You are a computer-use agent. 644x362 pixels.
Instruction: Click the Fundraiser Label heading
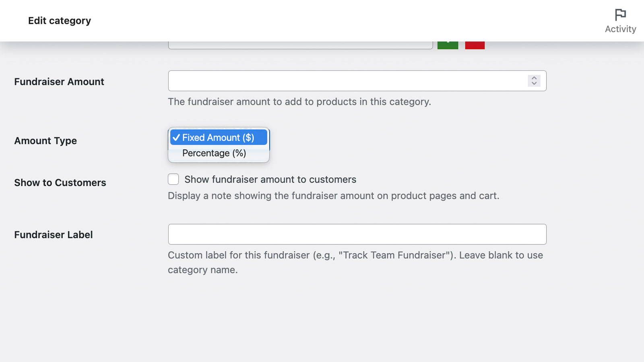pyautogui.click(x=53, y=234)
